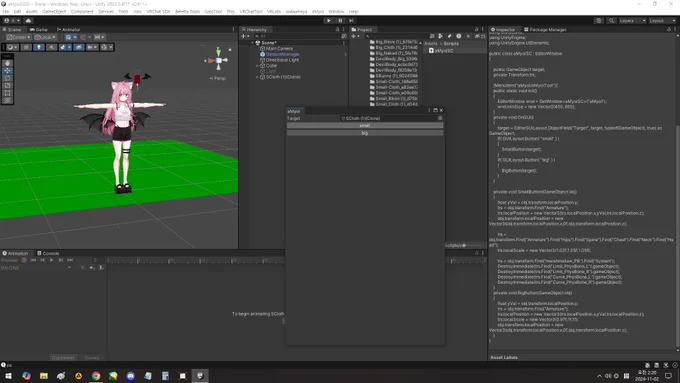The image size is (680, 383).
Task: Toggle scene effects in Scene toolbar
Action: (x=64, y=47)
